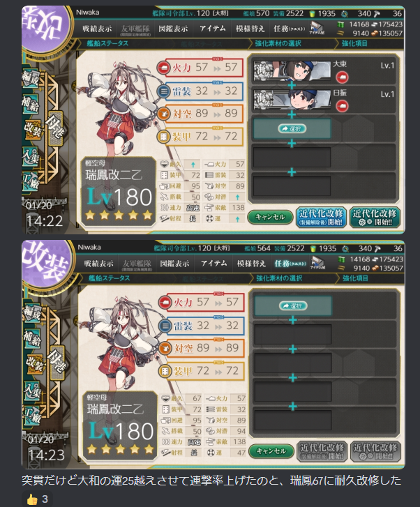Select 入渠 docking icon in top screenshot sidebar

coord(31,156)
